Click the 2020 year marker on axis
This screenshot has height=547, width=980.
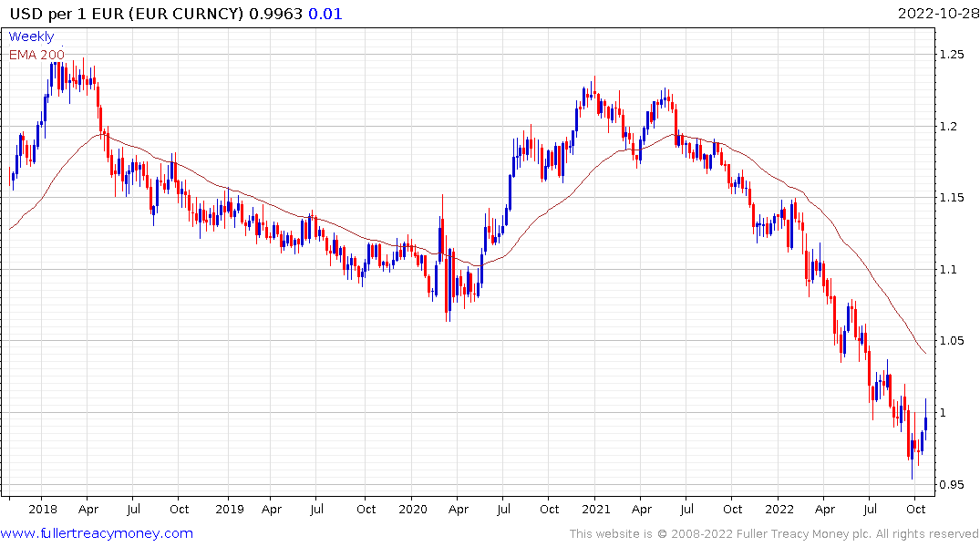pos(412,510)
